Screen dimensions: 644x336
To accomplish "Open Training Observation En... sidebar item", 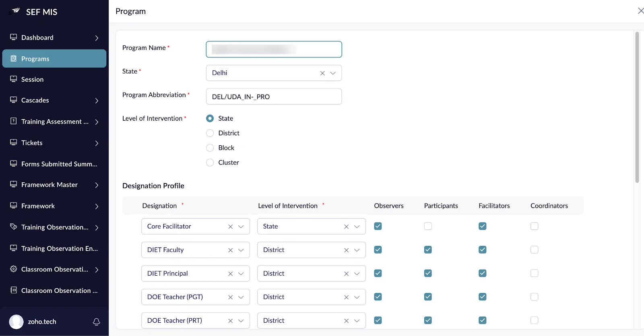I will 54,248.
